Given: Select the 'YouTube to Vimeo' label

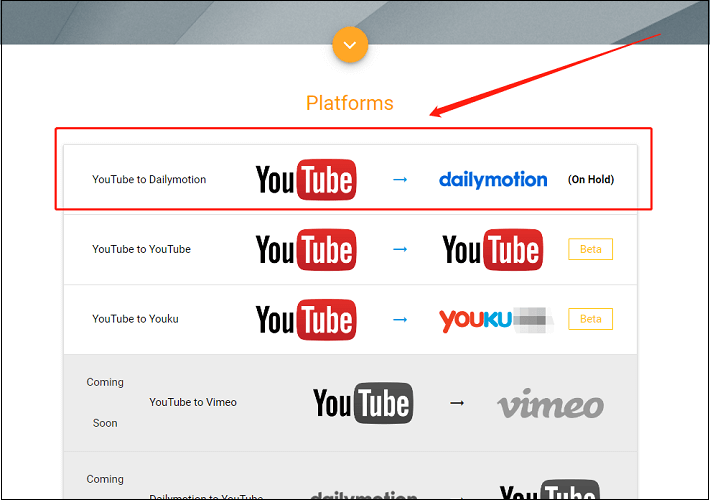Looking at the screenshot, I should click(193, 402).
